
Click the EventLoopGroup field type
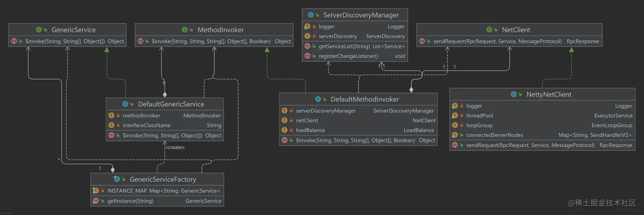[x=612, y=125]
